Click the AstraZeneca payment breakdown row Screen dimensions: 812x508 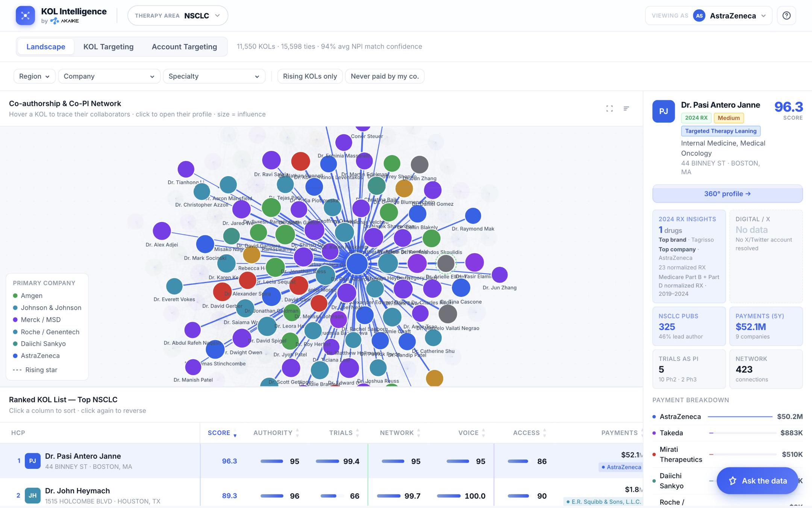pyautogui.click(x=727, y=417)
